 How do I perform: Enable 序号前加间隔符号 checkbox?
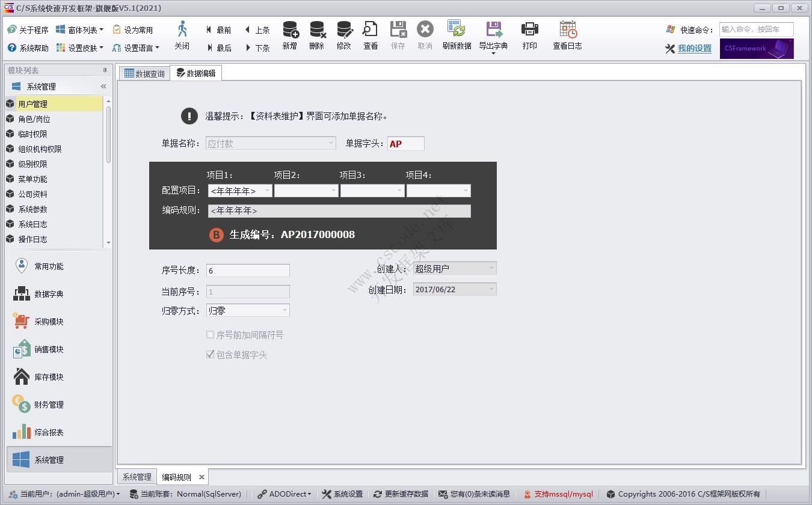pyautogui.click(x=210, y=335)
